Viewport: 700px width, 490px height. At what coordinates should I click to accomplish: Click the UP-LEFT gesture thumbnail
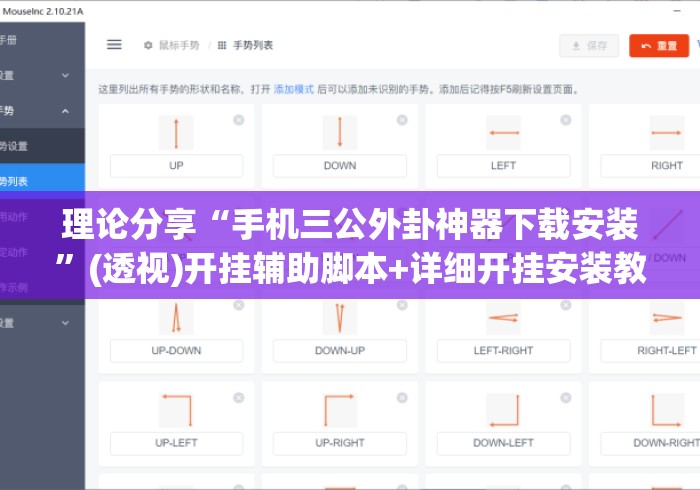176,410
